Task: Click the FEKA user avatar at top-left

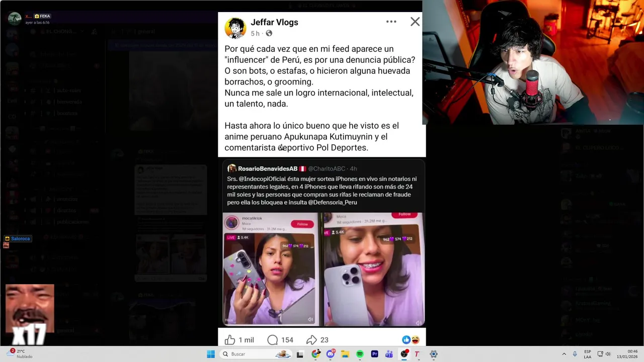Action: (x=15, y=19)
